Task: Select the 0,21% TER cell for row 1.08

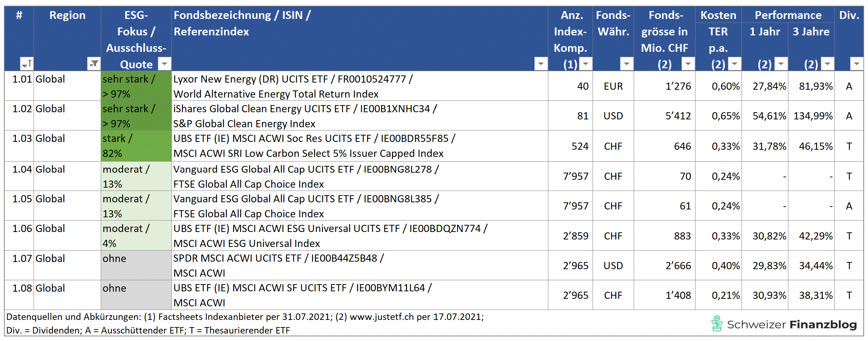Action: point(725,295)
